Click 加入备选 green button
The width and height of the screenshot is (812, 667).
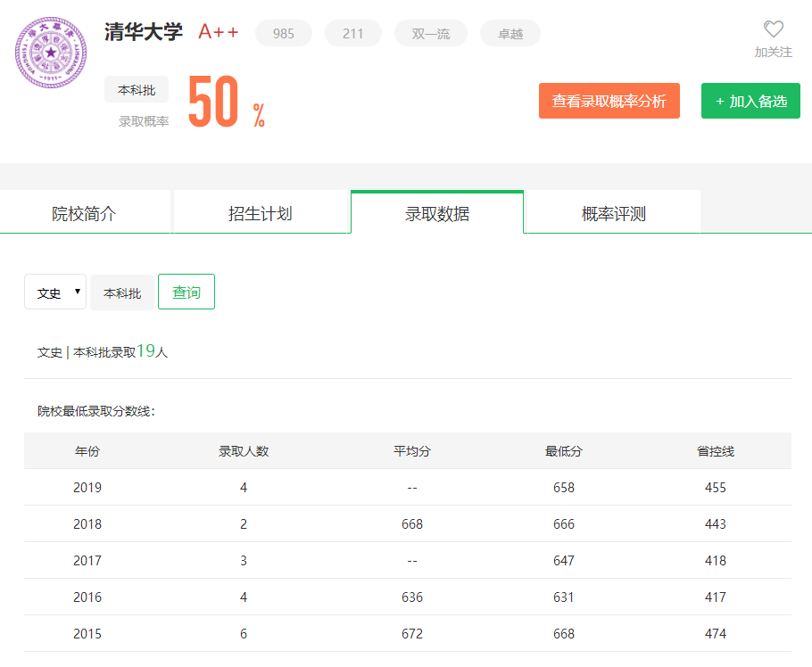click(750, 101)
